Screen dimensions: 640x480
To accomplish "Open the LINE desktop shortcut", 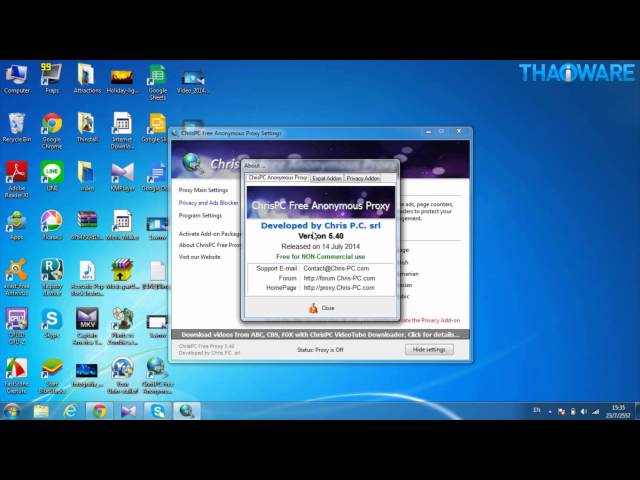I will tap(52, 176).
